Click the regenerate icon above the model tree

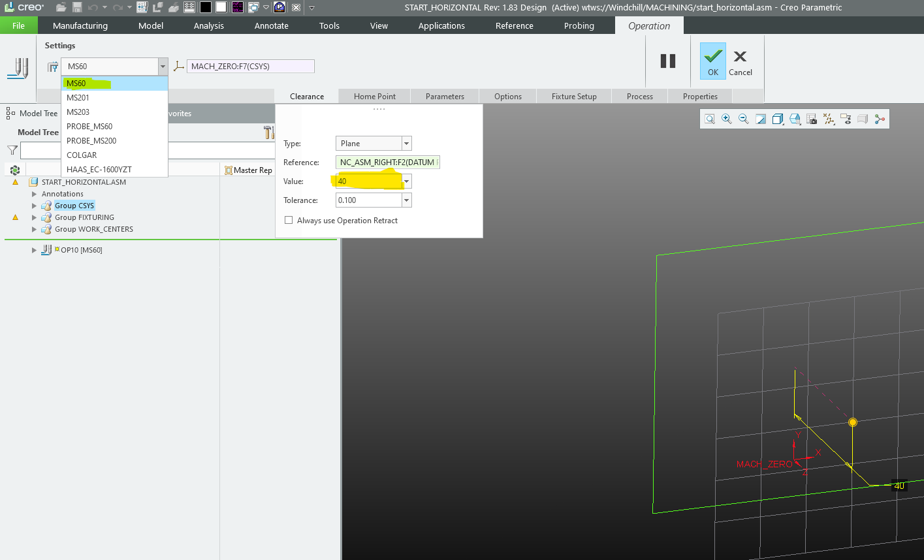(14, 170)
